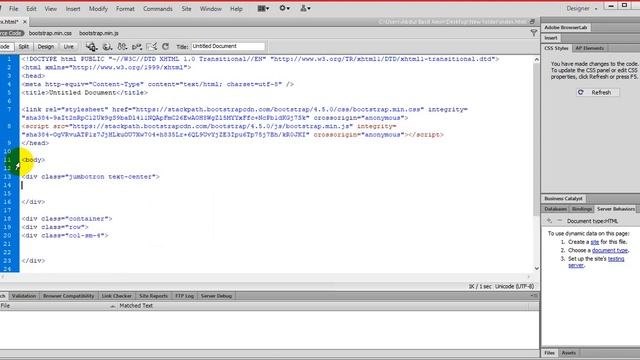Click the Title input field
Image resolution: width=640 pixels, height=360 pixels.
[x=228, y=46]
